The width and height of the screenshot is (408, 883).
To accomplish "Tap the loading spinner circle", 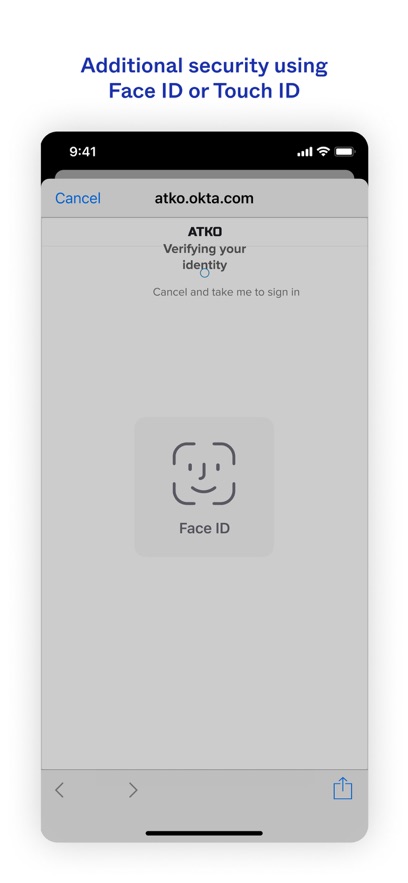I will click(204, 273).
